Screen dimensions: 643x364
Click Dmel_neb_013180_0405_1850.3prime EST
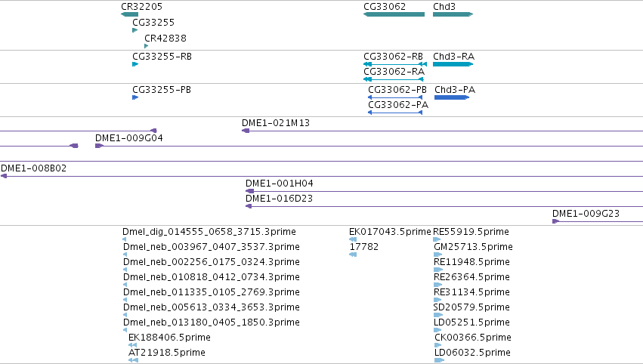click(x=212, y=322)
